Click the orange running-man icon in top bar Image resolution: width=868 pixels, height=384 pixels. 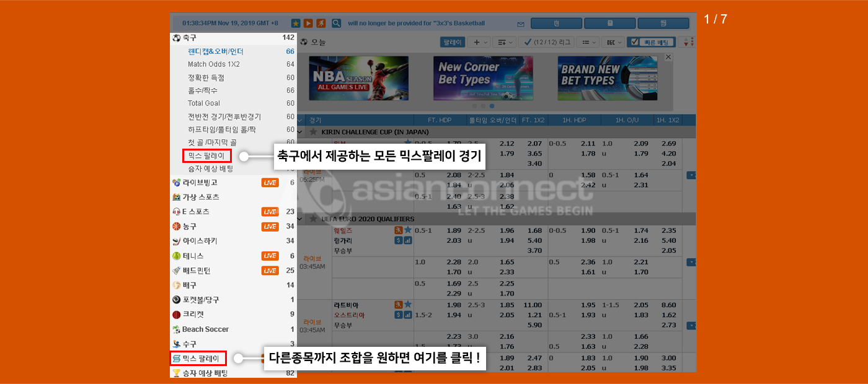pyautogui.click(x=321, y=24)
